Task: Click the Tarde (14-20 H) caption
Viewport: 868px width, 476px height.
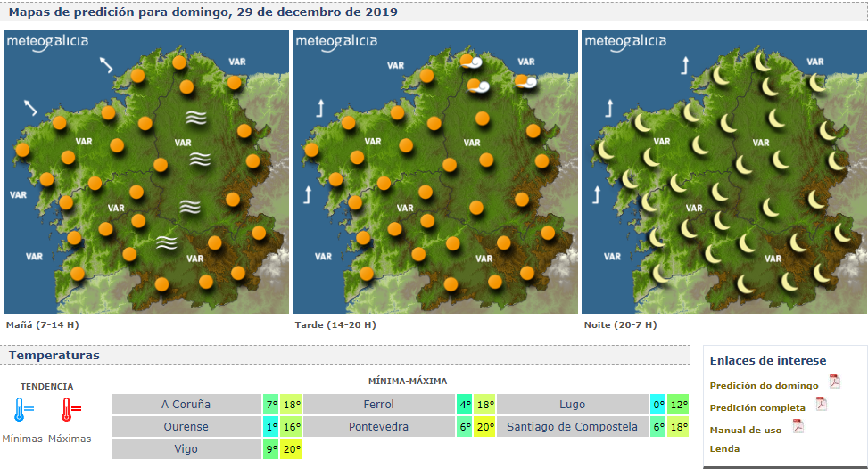Action: [335, 325]
